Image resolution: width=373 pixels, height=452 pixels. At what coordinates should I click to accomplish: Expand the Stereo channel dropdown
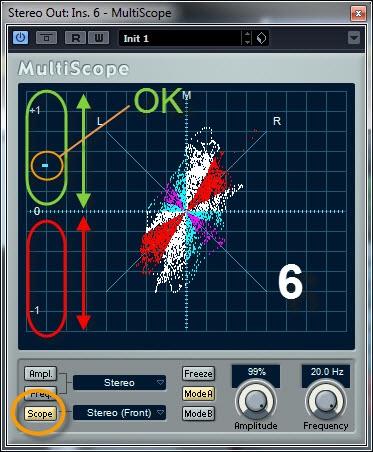click(x=120, y=383)
